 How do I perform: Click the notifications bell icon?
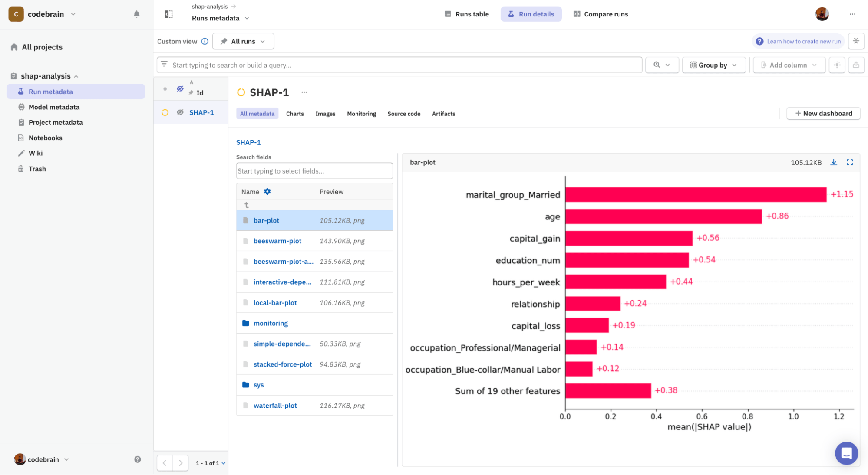pyautogui.click(x=136, y=13)
